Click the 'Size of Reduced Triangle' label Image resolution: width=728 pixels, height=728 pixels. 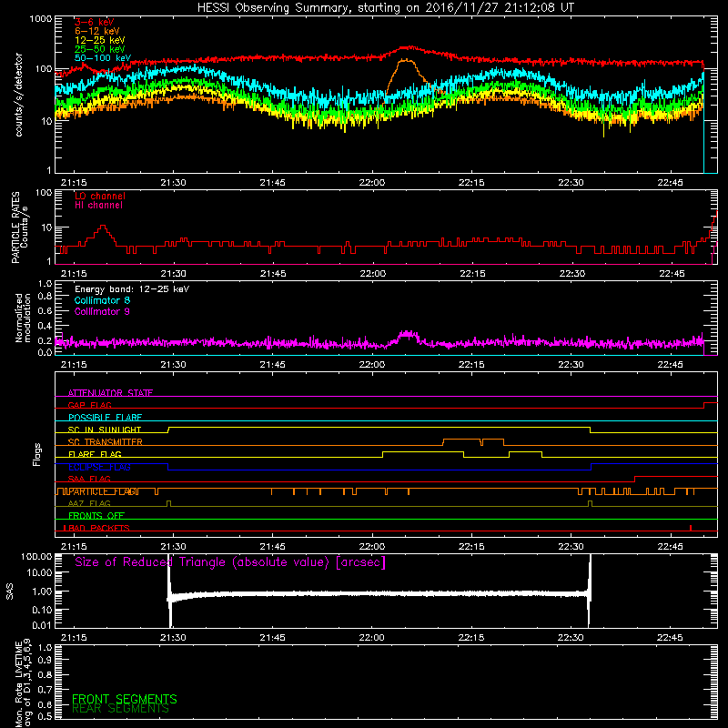coord(230,562)
